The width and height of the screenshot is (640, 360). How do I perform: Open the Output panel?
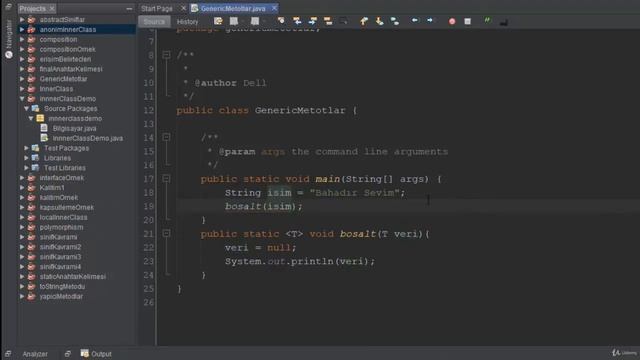pos(96,354)
